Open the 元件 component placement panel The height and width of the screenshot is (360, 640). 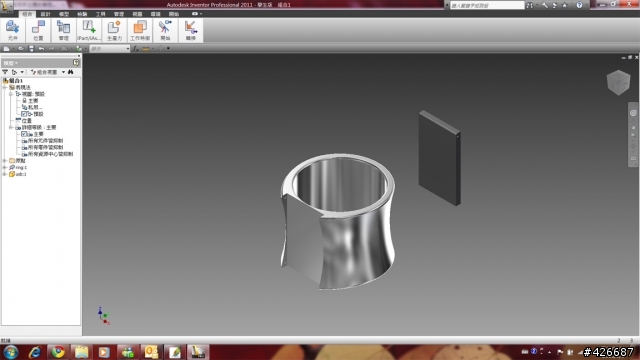(13, 30)
